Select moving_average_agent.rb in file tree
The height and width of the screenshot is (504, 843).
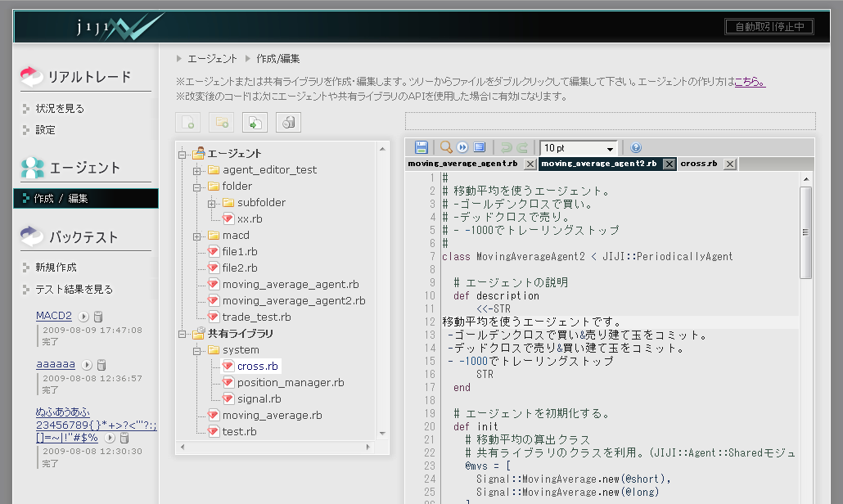291,284
